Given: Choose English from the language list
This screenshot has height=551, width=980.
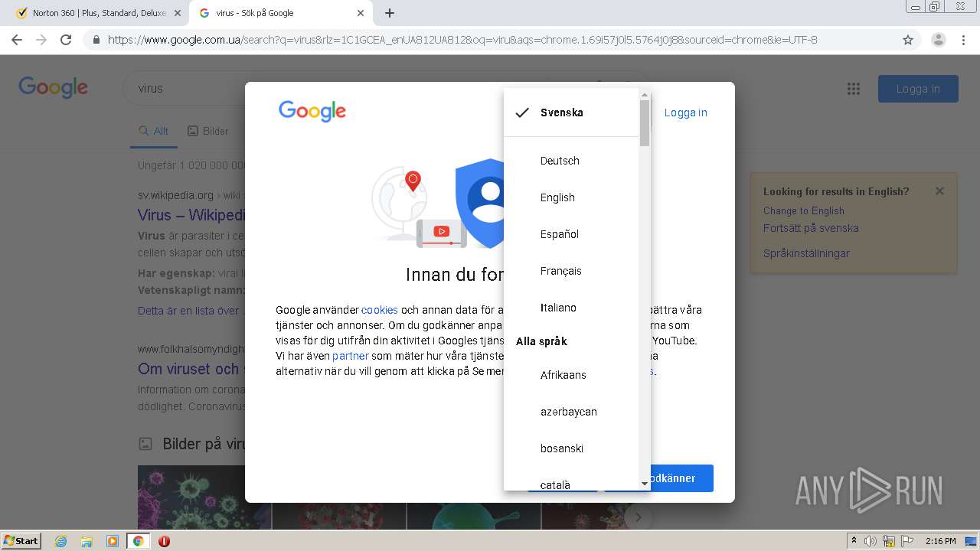Looking at the screenshot, I should [571, 197].
